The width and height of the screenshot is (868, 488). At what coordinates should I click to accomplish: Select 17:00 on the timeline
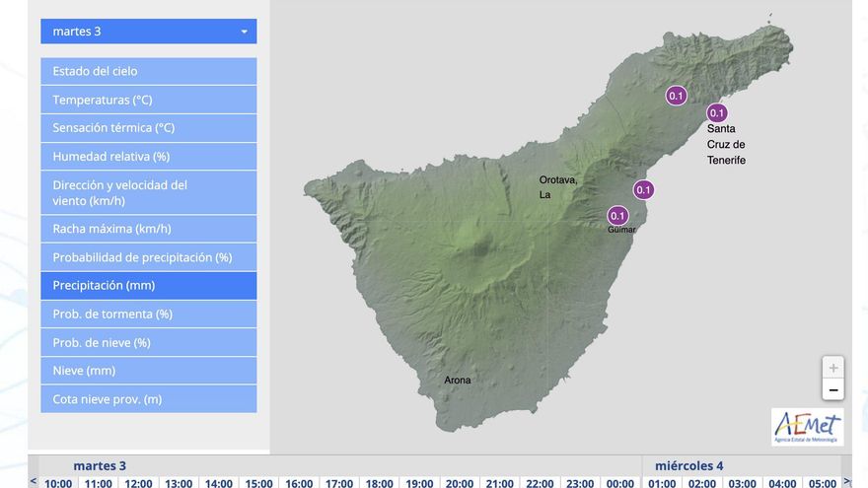point(338,483)
